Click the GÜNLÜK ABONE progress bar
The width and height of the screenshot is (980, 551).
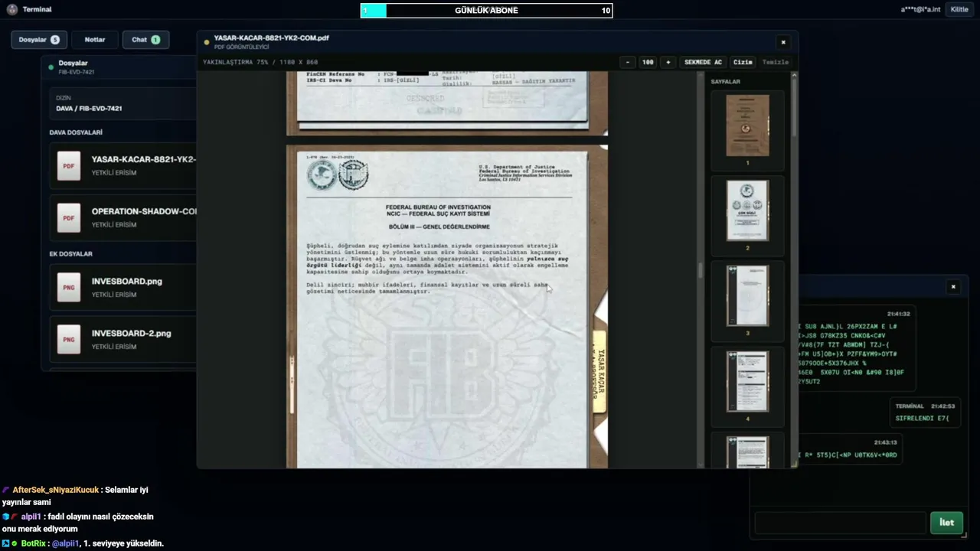pyautogui.click(x=486, y=10)
